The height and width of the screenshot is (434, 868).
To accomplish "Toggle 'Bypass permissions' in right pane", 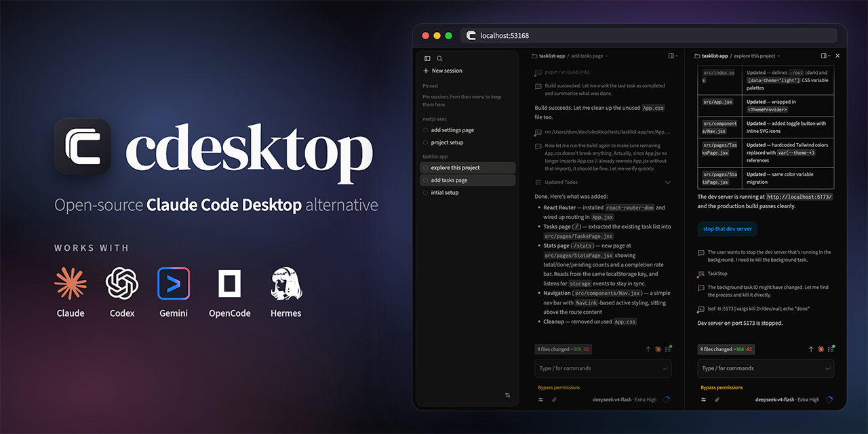I will tap(722, 387).
